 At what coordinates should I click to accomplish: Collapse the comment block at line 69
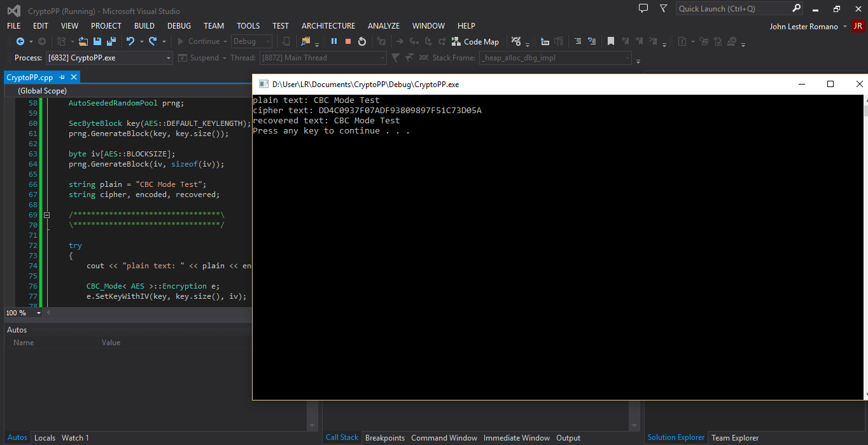46,215
